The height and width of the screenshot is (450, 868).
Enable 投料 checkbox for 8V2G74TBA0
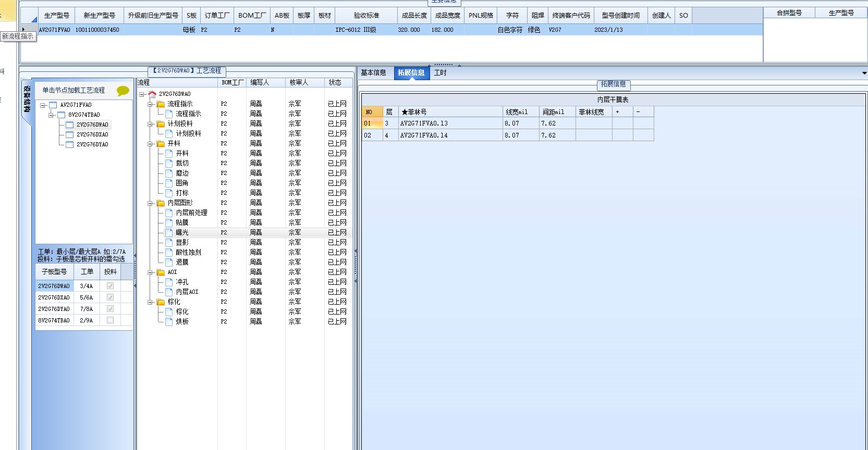110,320
